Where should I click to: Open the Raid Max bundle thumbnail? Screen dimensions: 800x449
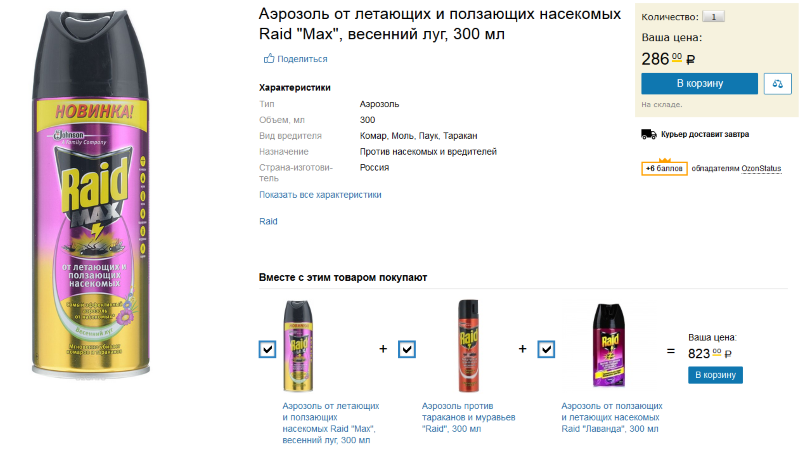tap(304, 346)
